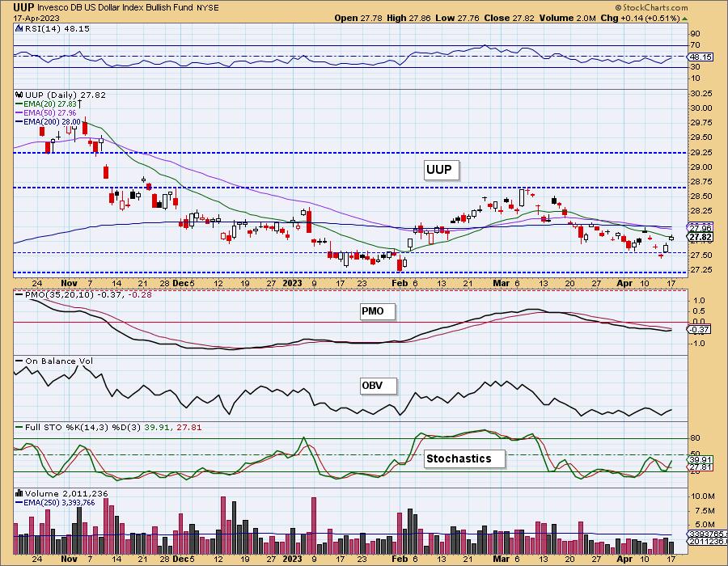Click the Chg +0.14 (+0.51%) value
The height and width of the screenshot is (566, 728).
(x=641, y=18)
